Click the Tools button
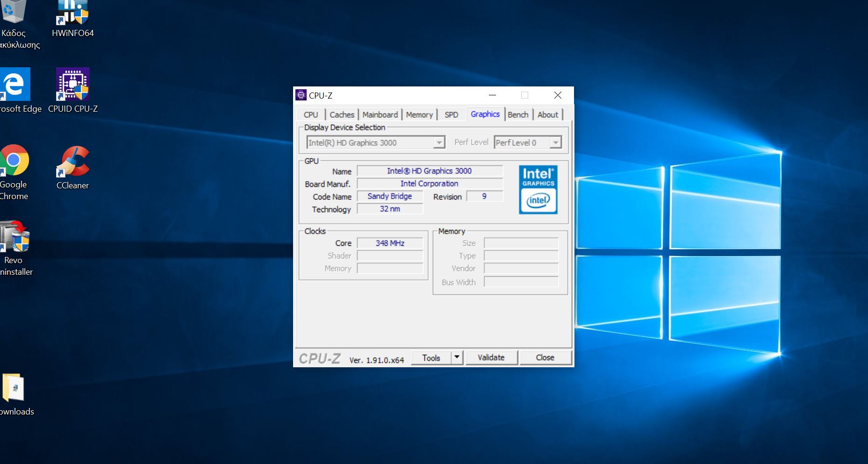The width and height of the screenshot is (868, 464). (431, 357)
